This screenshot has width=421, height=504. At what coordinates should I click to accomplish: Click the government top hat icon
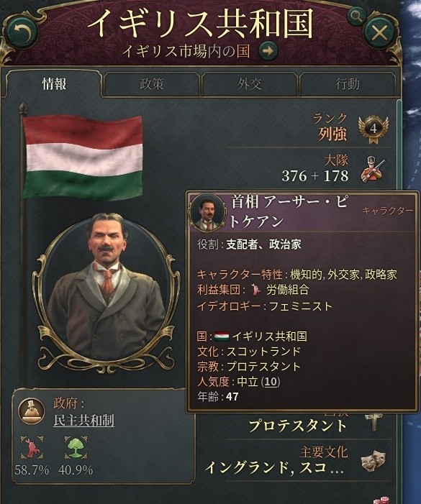[x=31, y=411]
